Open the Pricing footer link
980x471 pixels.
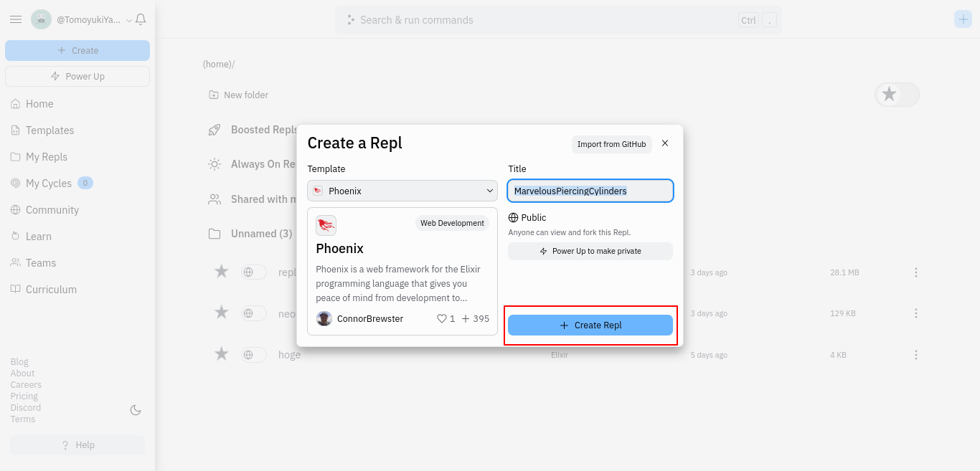point(24,396)
